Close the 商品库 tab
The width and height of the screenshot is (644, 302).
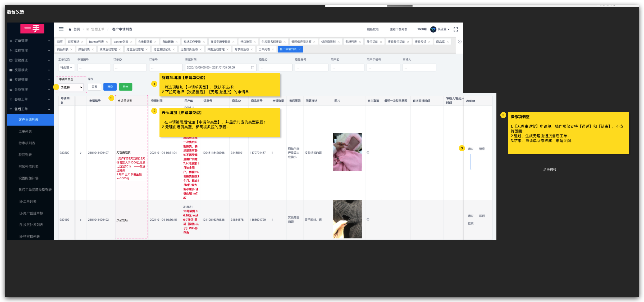(447, 42)
